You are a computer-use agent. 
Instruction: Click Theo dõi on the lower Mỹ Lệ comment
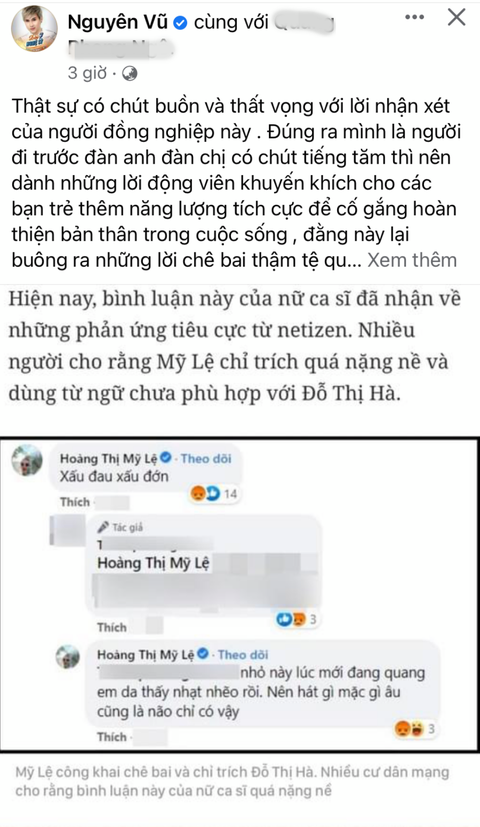coord(243,655)
